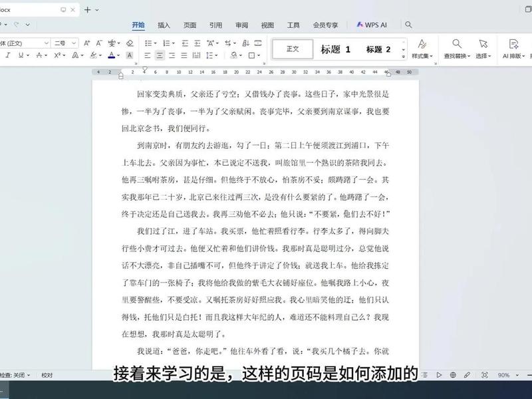Open the WPS AI assistant
532x399 pixels.
tap(372, 25)
